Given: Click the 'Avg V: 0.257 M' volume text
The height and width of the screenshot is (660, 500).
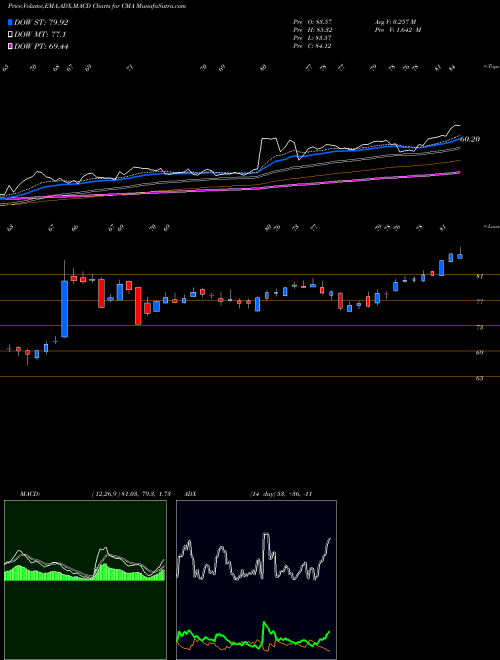Looking at the screenshot, I should (395, 21).
